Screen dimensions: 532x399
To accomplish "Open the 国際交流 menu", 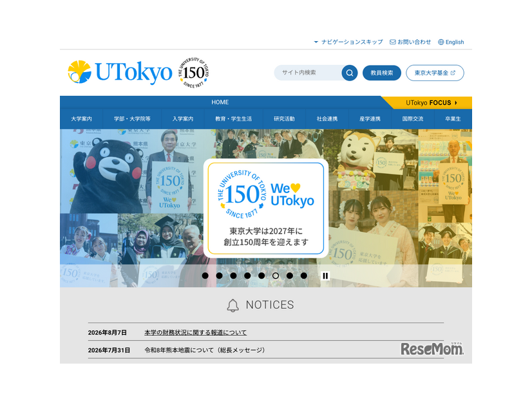I will coord(413,119).
